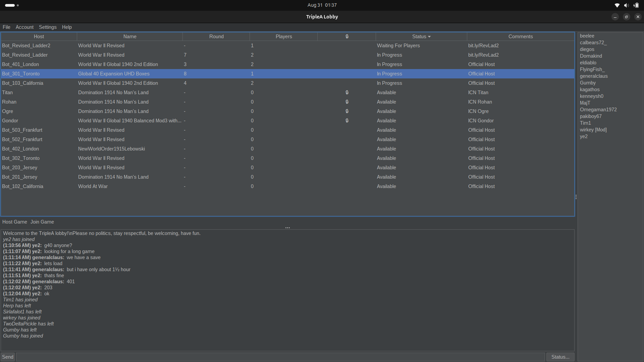Select the Bot_301_Toronto game row
Image resolution: width=644 pixels, height=362 pixels.
coord(287,74)
